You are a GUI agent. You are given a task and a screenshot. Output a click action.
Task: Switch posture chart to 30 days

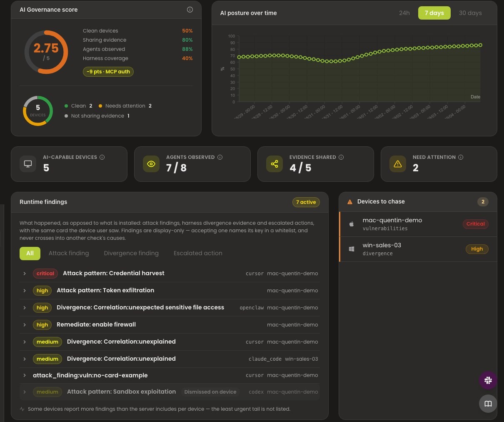470,13
